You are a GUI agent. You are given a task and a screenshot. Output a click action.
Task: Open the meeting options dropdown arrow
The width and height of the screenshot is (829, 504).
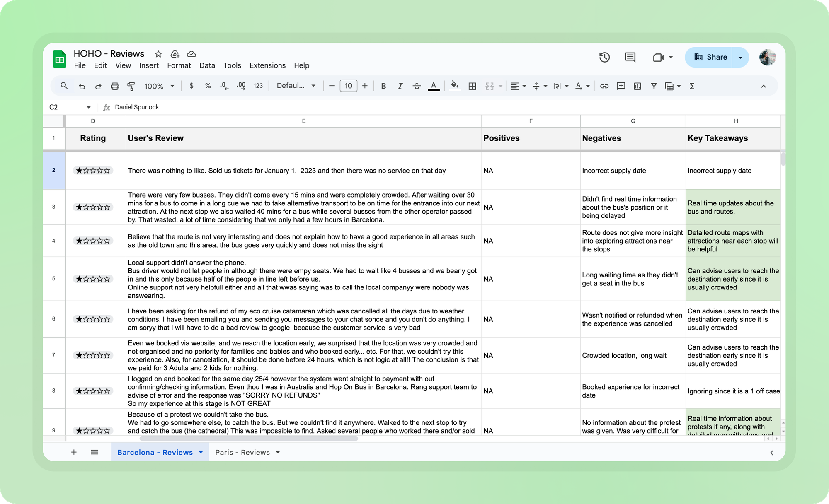click(x=671, y=58)
